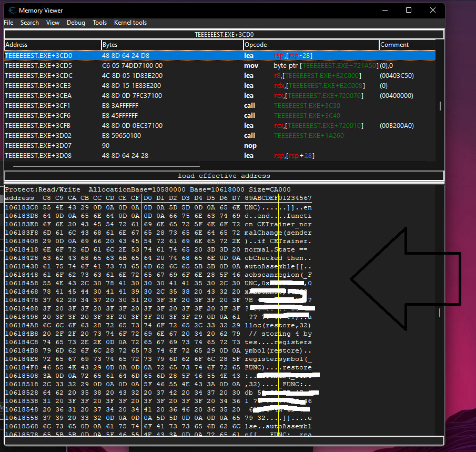This screenshot has height=452, width=476.
Task: Click the disassembler vertical scrollbar thumb
Action: (x=440, y=106)
